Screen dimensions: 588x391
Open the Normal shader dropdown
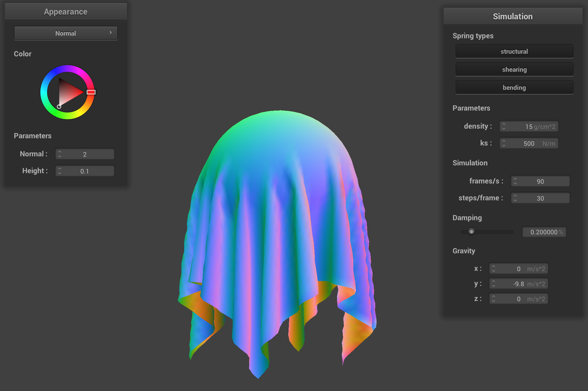click(66, 33)
